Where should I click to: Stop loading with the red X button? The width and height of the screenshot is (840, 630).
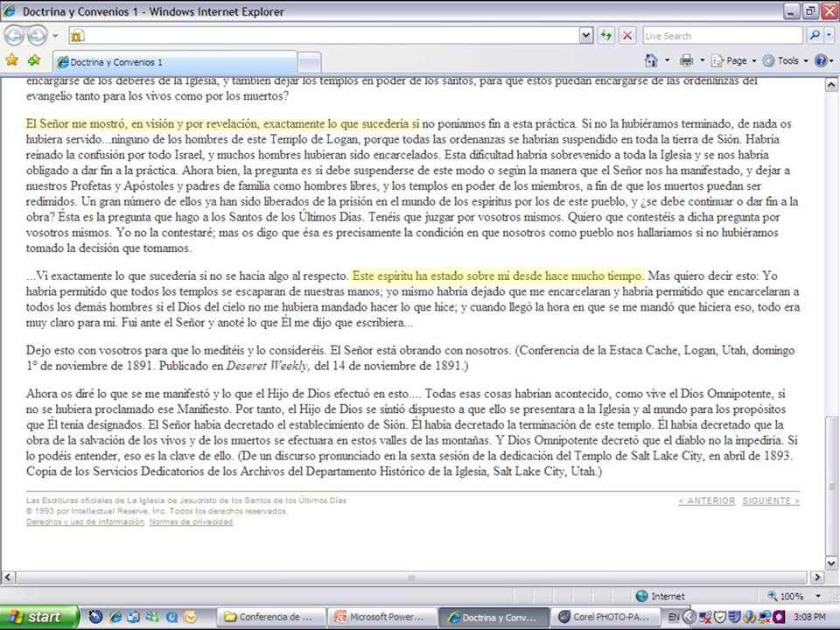click(627, 36)
